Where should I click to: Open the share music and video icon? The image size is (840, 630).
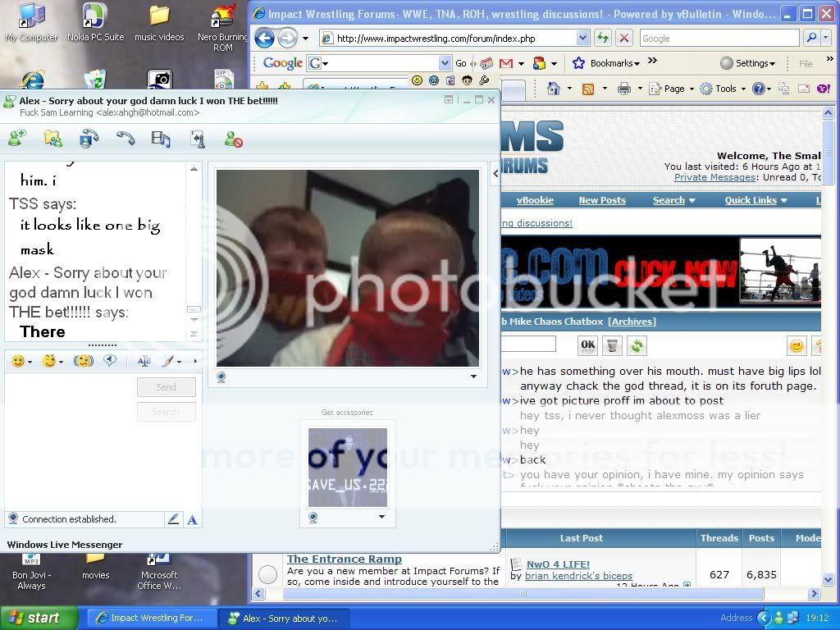(x=161, y=139)
